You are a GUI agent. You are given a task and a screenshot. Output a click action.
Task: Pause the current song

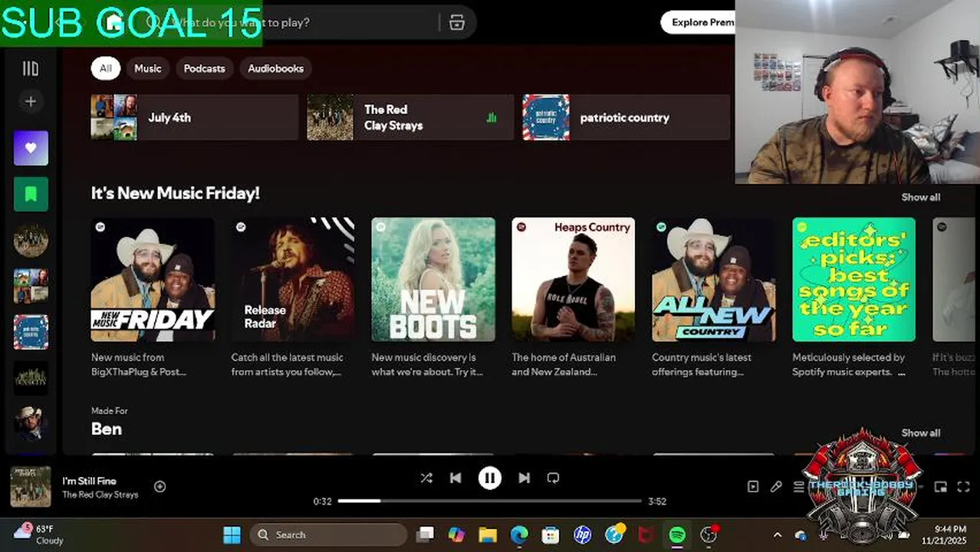coord(489,478)
